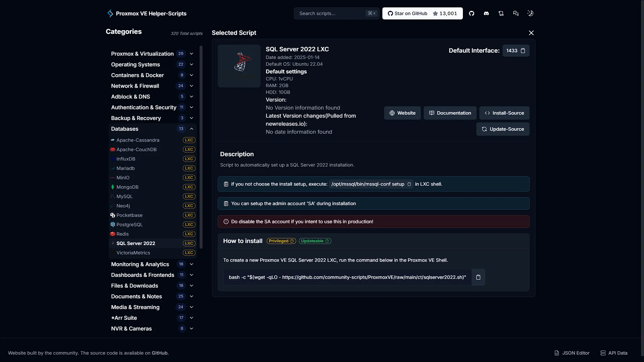
Task: Select the PostgreSQL script
Action: (153, 225)
